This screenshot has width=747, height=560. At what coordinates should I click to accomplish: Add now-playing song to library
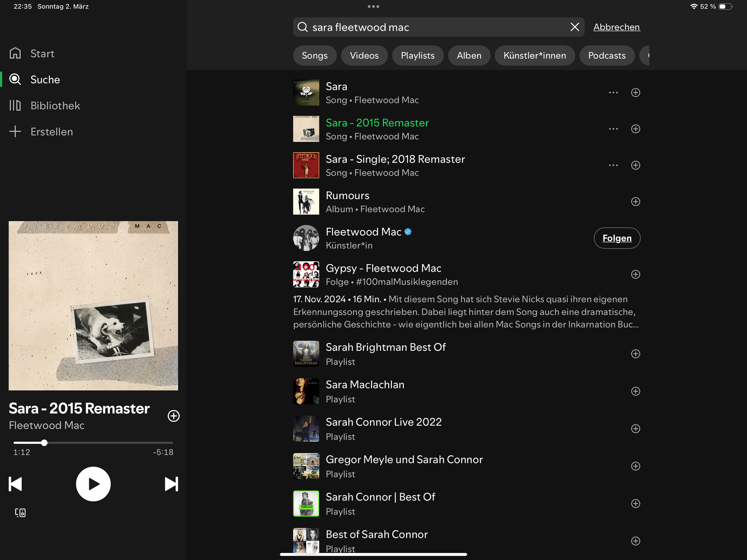pos(174,416)
